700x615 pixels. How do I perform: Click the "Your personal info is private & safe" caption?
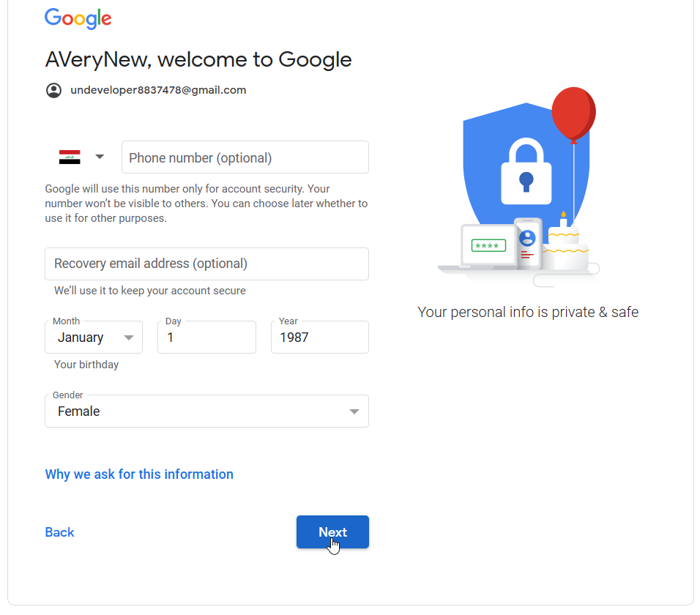(x=528, y=313)
